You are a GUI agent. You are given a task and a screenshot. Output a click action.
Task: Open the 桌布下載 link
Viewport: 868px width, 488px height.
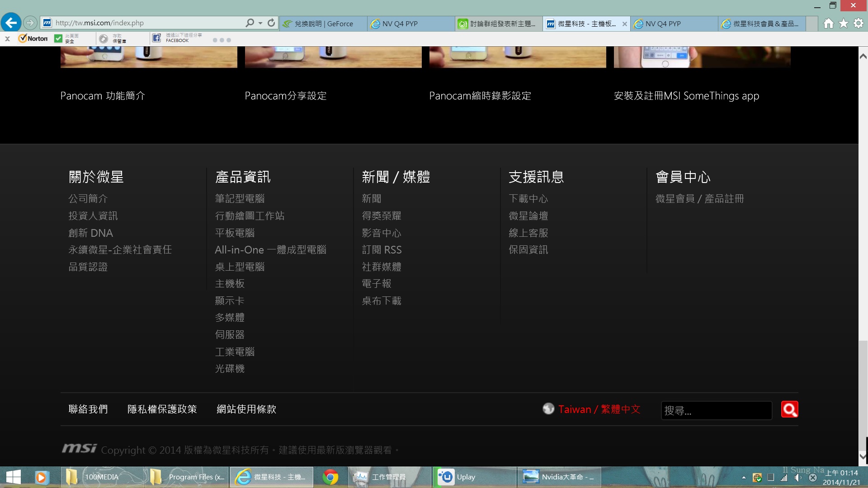point(382,301)
